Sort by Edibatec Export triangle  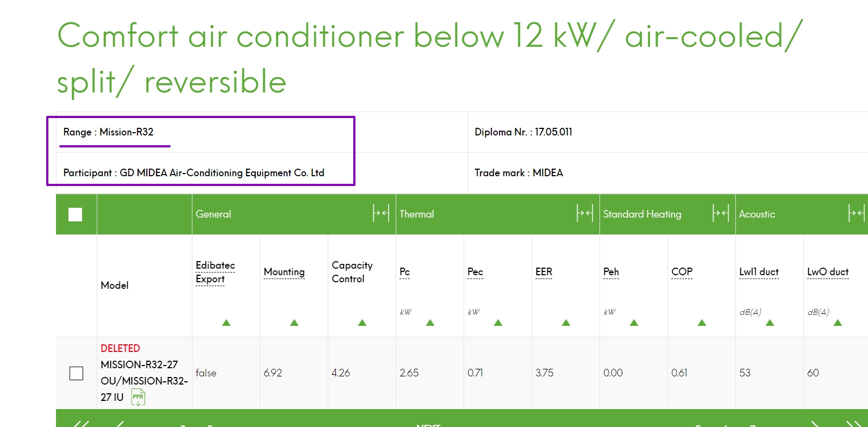click(x=227, y=323)
